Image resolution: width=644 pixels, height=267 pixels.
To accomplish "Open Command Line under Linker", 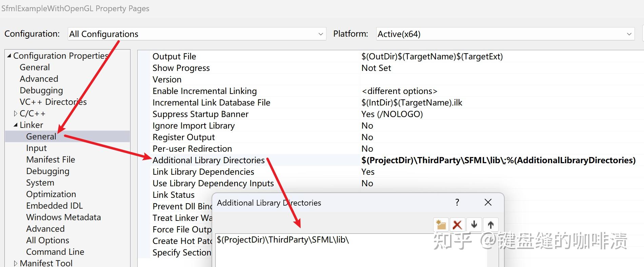I will (x=55, y=252).
